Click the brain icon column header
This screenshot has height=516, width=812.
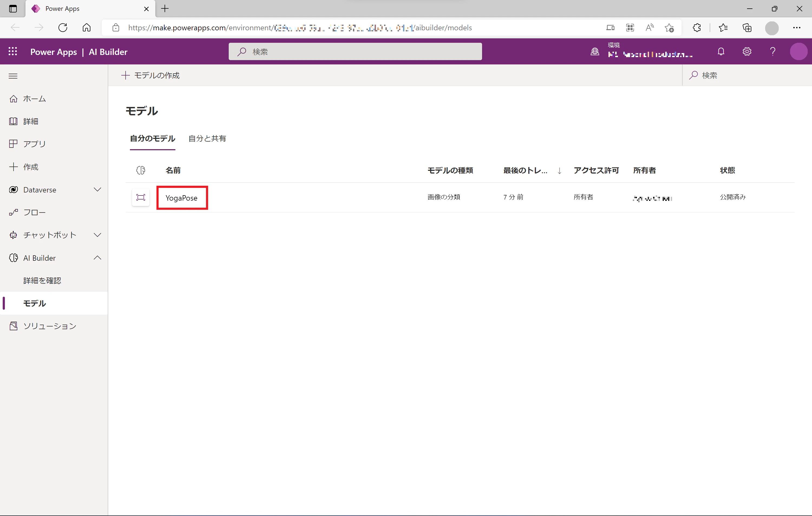point(141,170)
